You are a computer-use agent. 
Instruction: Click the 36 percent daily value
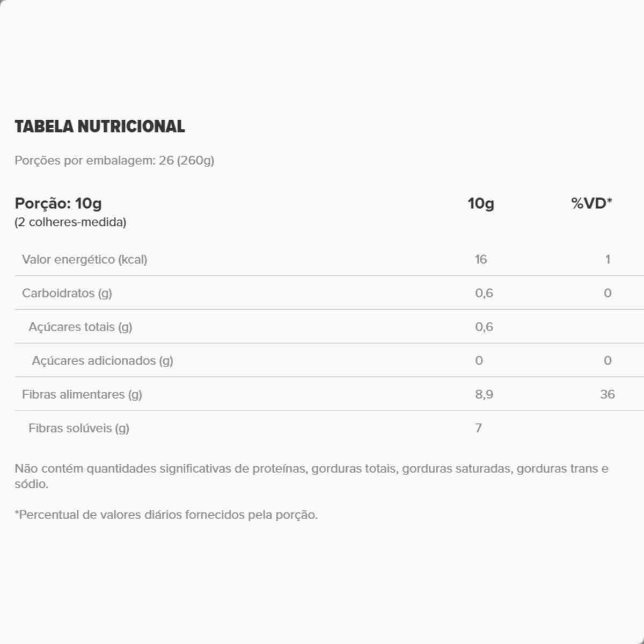(607, 394)
